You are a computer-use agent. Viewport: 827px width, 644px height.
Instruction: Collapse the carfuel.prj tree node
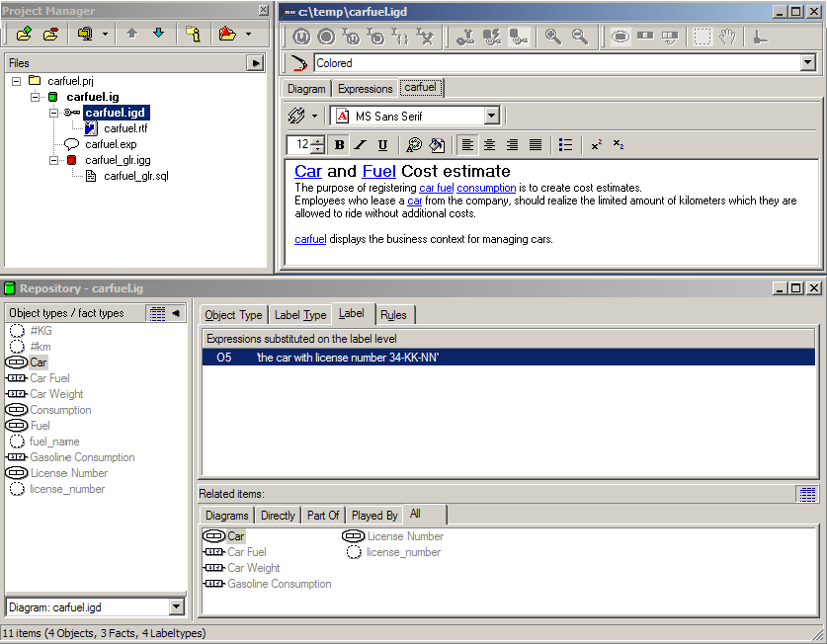coord(17,81)
